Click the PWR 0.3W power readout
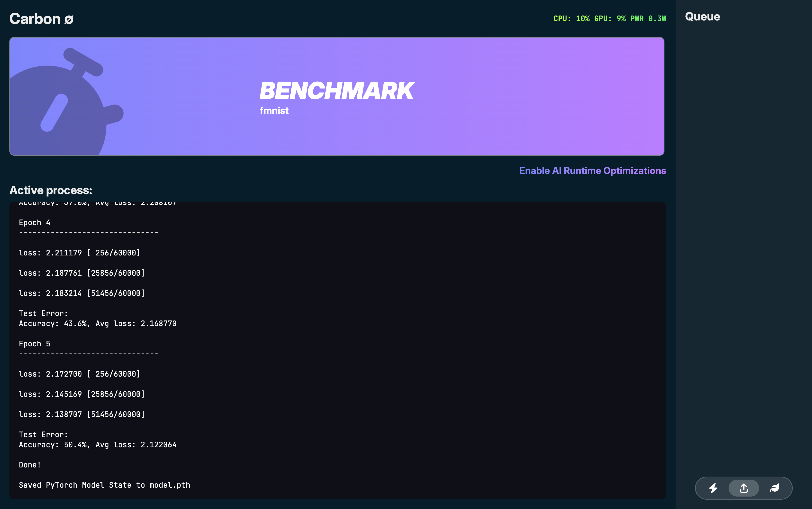 648,19
